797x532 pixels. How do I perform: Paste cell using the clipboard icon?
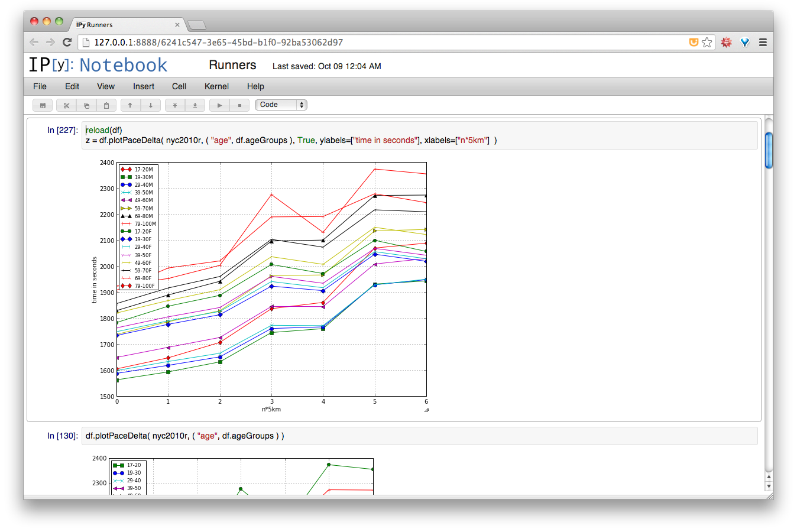pos(106,105)
